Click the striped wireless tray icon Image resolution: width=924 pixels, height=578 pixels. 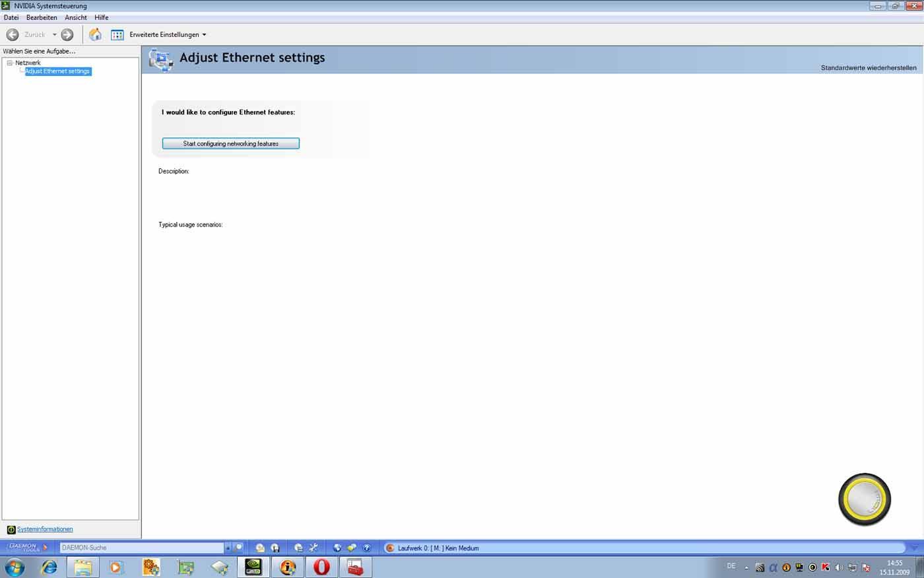(x=760, y=567)
